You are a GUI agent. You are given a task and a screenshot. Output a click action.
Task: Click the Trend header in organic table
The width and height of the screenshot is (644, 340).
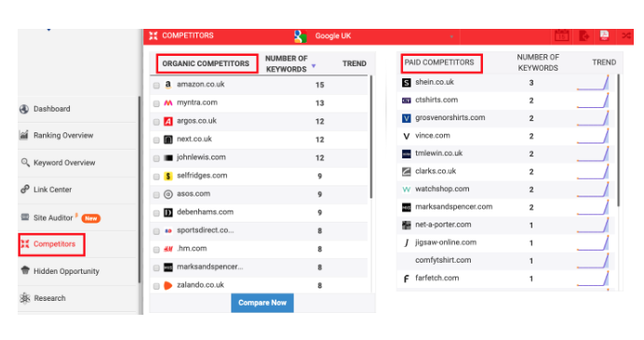click(354, 63)
